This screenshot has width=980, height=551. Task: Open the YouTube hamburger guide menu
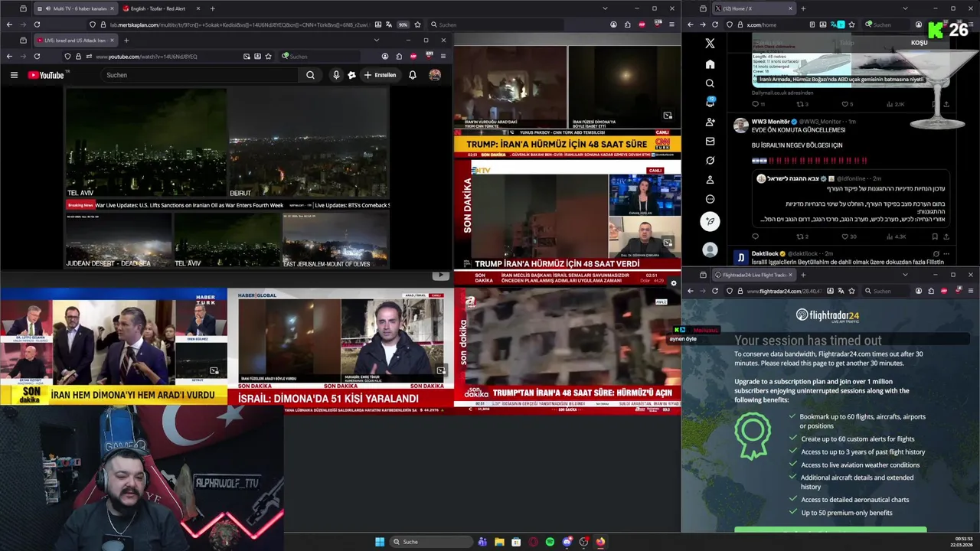point(14,75)
